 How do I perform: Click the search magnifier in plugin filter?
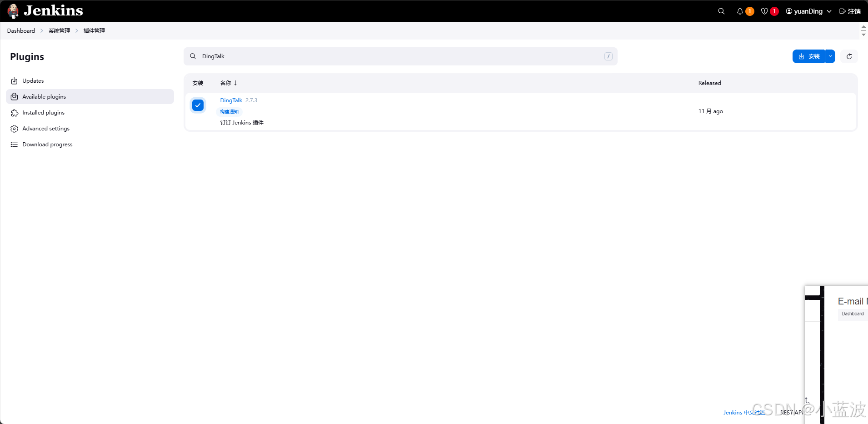pyautogui.click(x=193, y=56)
